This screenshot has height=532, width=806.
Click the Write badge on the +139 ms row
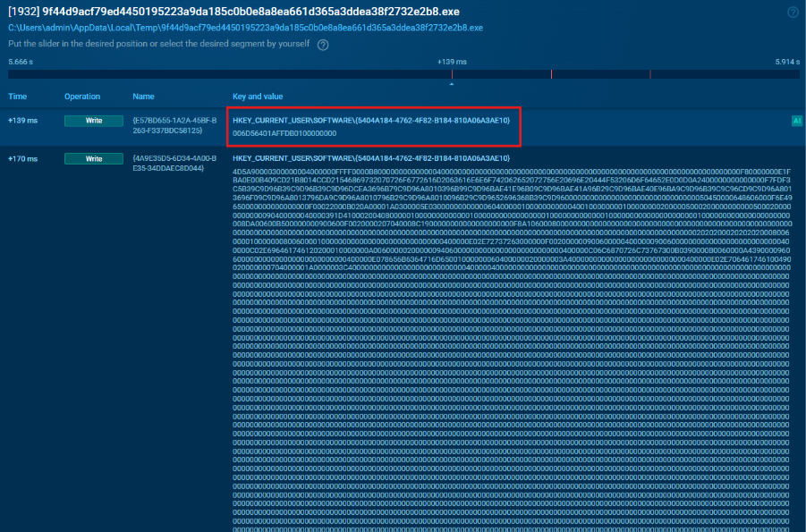94,121
